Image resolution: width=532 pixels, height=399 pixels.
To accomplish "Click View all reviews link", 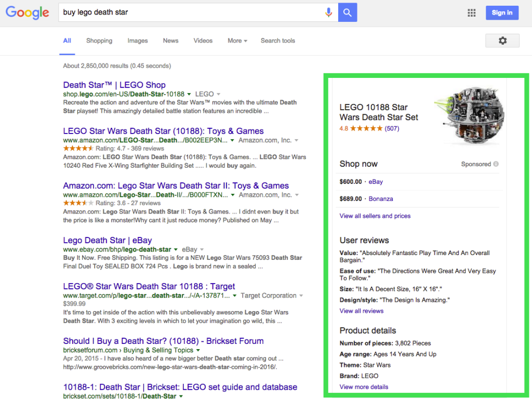I will click(x=362, y=311).
